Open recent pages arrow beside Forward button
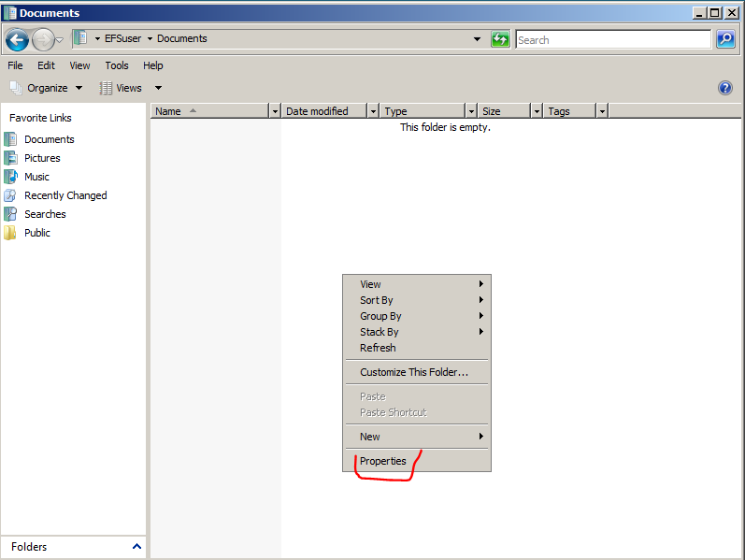This screenshot has width=745, height=560. point(60,40)
